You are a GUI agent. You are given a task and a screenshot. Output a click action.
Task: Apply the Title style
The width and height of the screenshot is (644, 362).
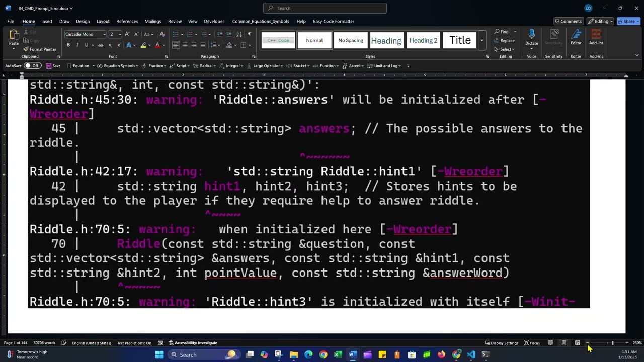click(460, 40)
